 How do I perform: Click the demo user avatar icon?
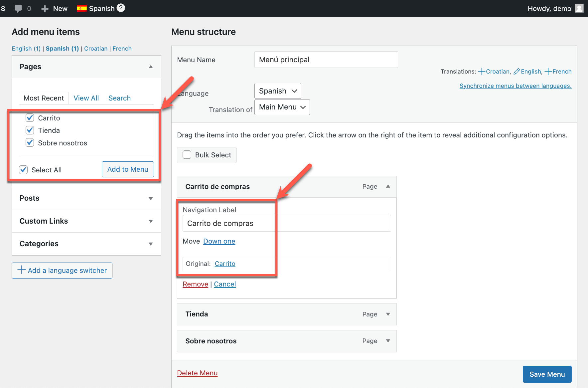coord(579,8)
